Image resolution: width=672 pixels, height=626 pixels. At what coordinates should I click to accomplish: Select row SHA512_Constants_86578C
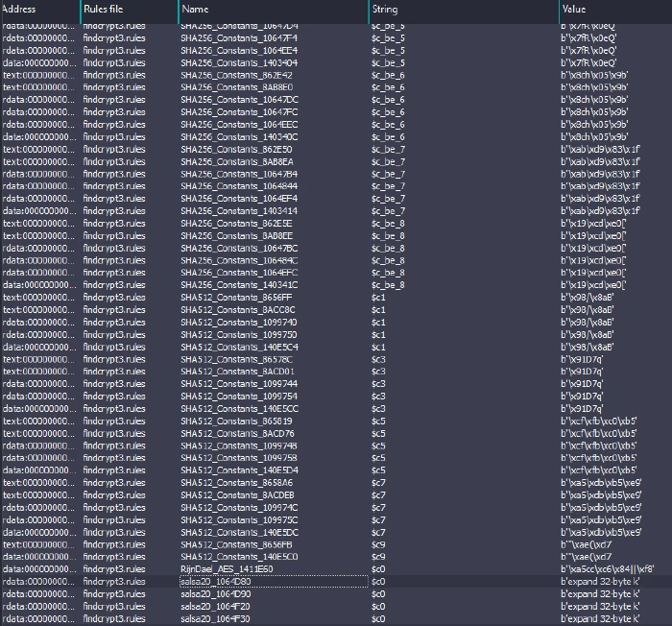point(336,360)
